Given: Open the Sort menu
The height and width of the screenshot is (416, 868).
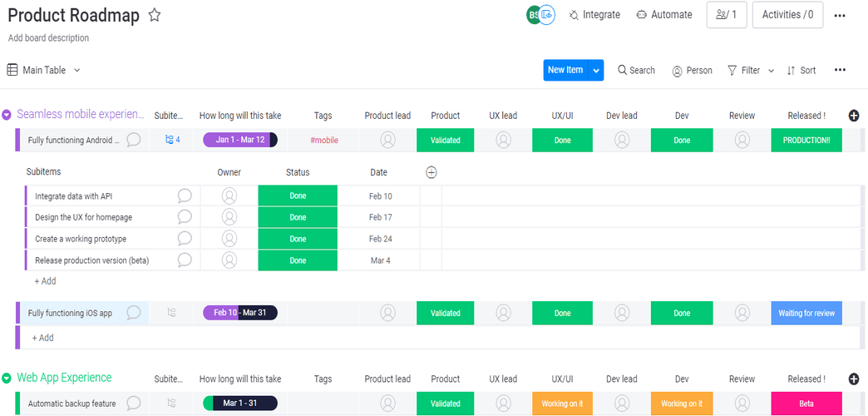Looking at the screenshot, I should pyautogui.click(x=801, y=71).
